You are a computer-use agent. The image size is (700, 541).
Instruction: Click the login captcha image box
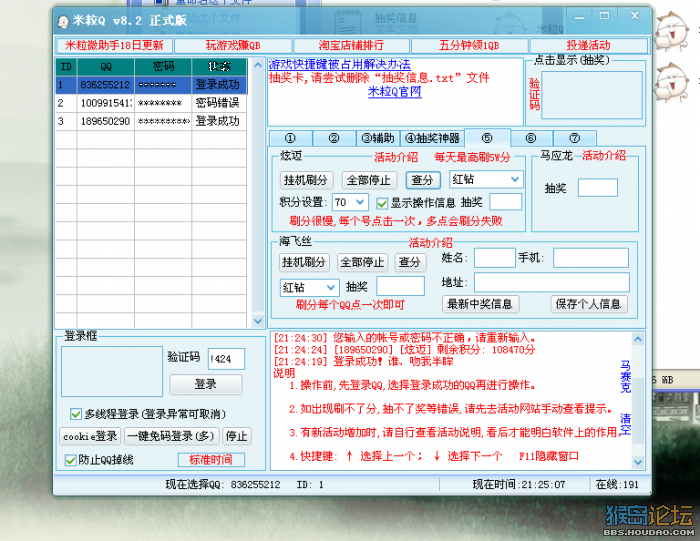[112, 371]
